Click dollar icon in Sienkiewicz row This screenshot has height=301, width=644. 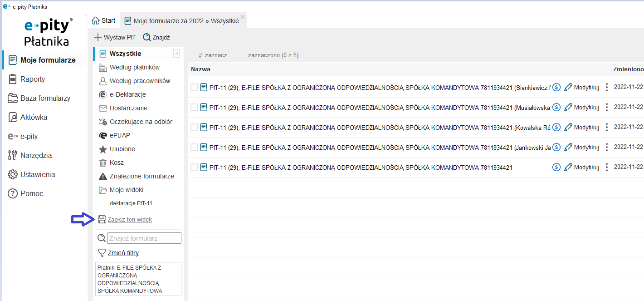[556, 88]
